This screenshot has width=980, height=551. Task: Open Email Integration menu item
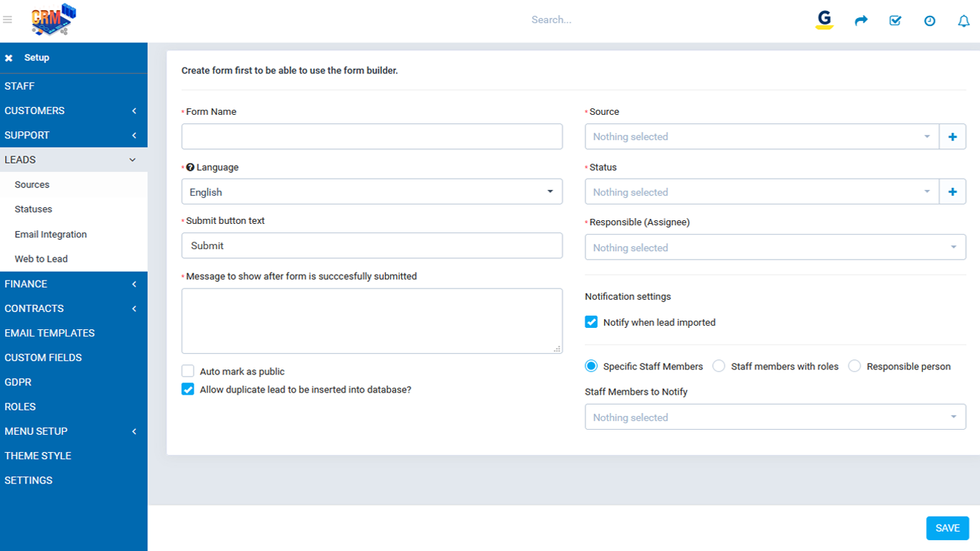coord(51,235)
